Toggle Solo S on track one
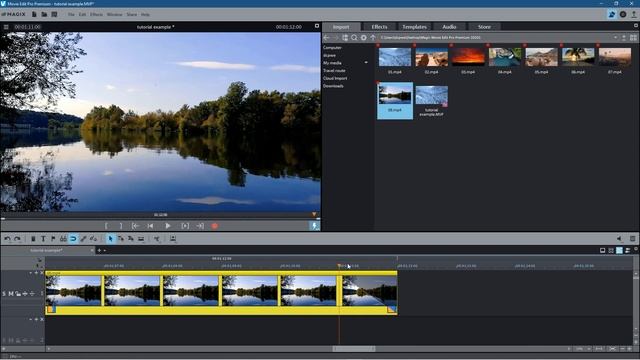 tap(4, 293)
